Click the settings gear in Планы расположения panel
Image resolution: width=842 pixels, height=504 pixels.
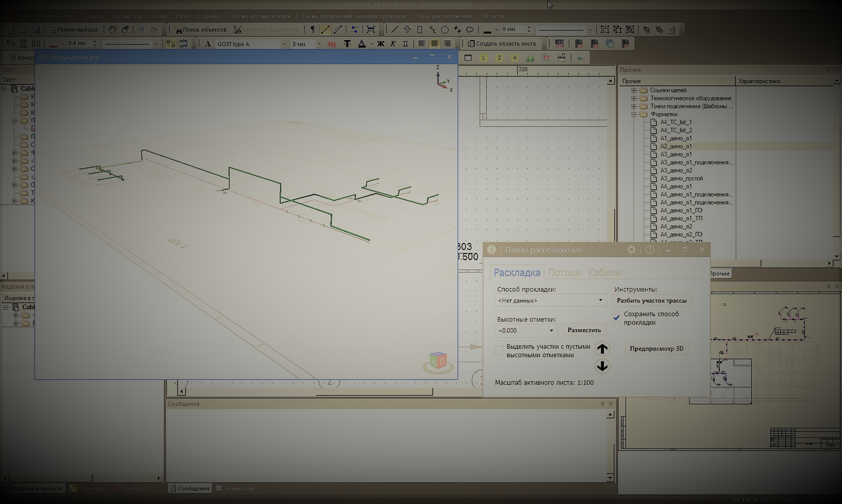[631, 249]
